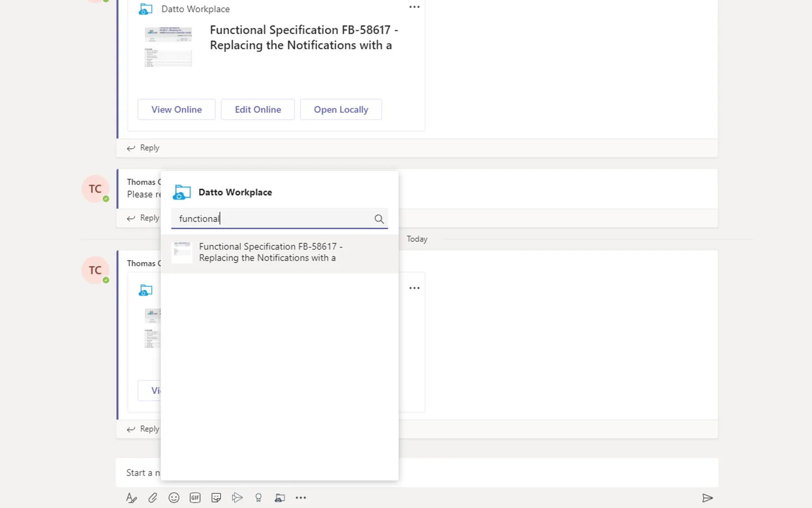Reply to the top Datto Workplace message
Screen dimensions: 812x508
[143, 148]
